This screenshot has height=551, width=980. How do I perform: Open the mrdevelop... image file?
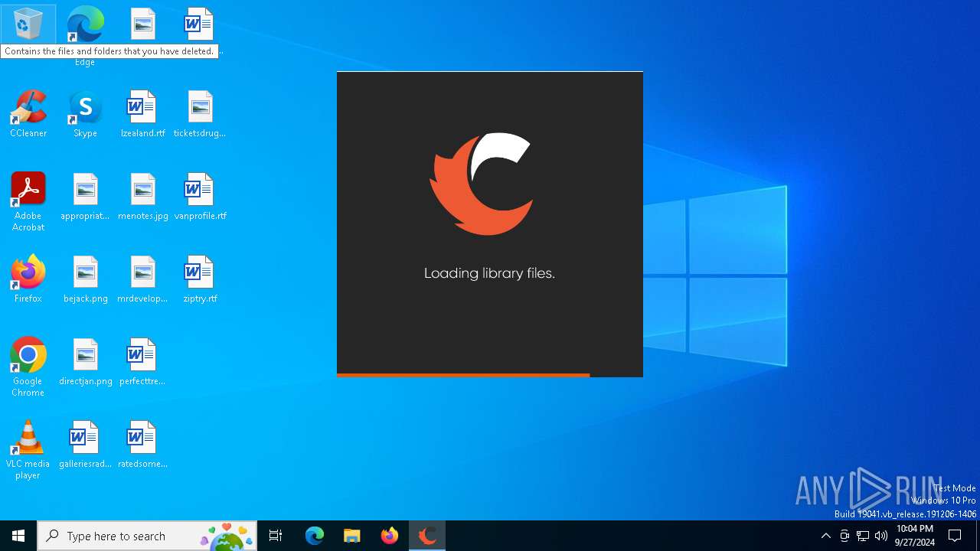point(142,279)
